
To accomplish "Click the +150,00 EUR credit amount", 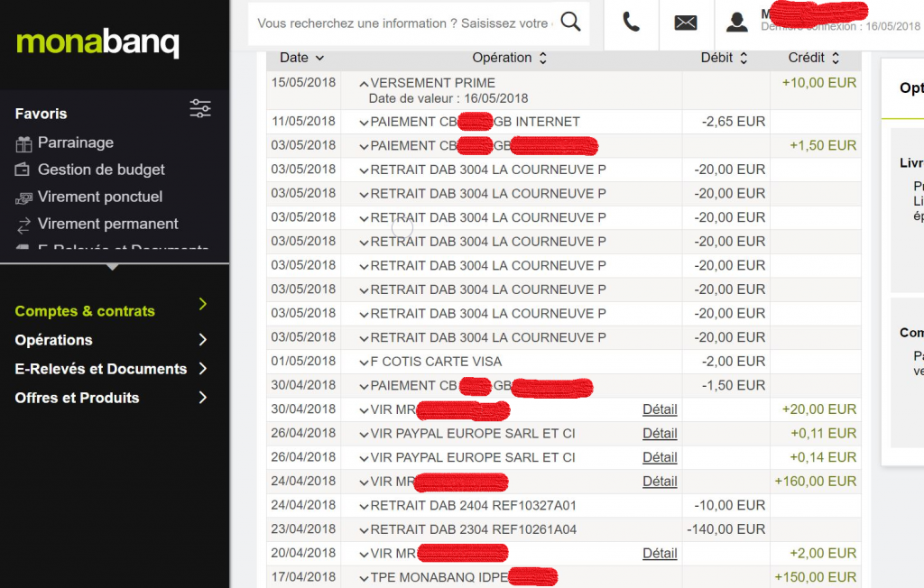I will [816, 577].
